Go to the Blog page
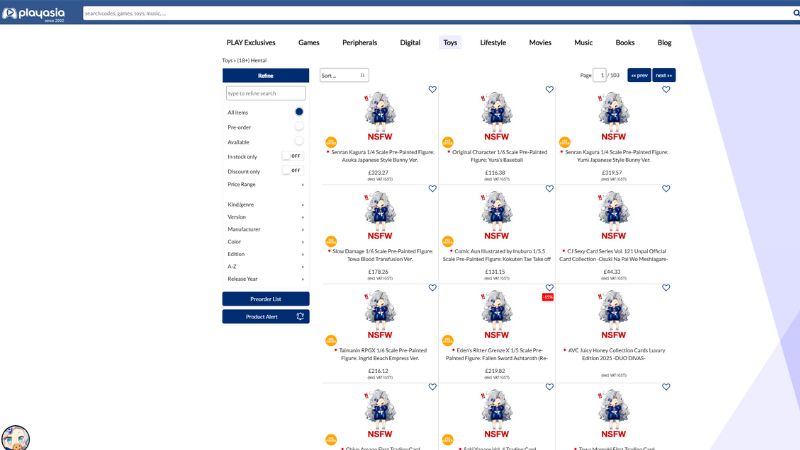This screenshot has height=450, width=800. (664, 42)
